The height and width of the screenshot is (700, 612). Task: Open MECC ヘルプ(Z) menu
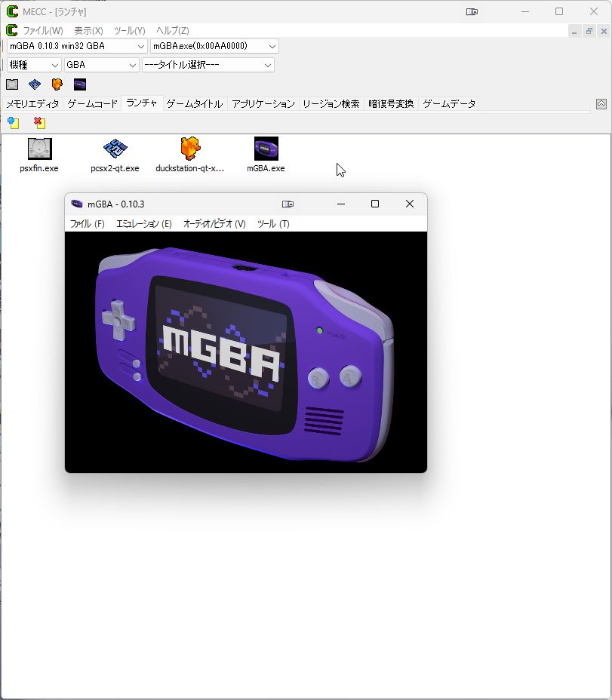(x=173, y=31)
